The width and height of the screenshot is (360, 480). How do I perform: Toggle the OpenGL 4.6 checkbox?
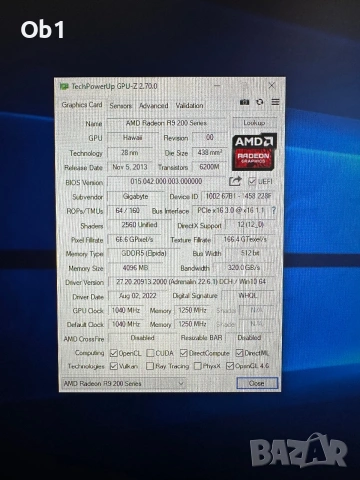point(230,366)
